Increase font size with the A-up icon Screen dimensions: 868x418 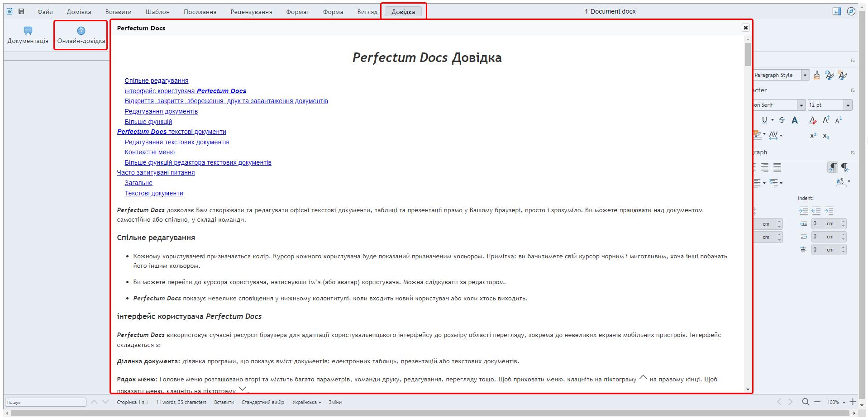(826, 120)
